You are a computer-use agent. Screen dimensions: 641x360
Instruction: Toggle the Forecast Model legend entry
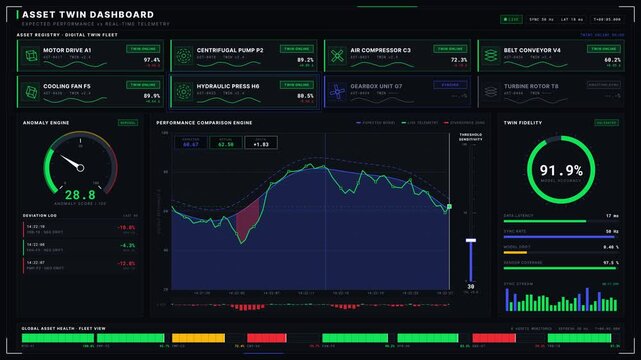376,123
